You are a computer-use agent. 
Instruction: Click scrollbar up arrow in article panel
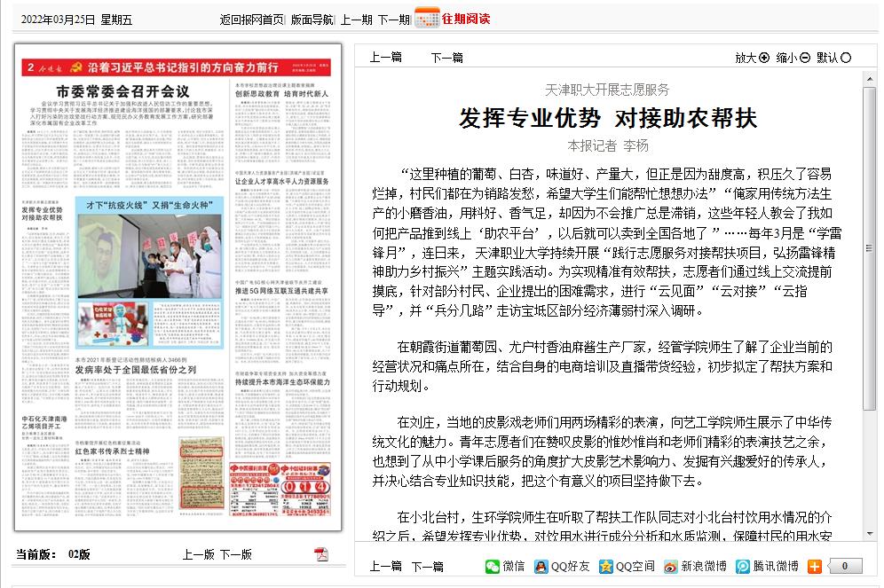870,78
